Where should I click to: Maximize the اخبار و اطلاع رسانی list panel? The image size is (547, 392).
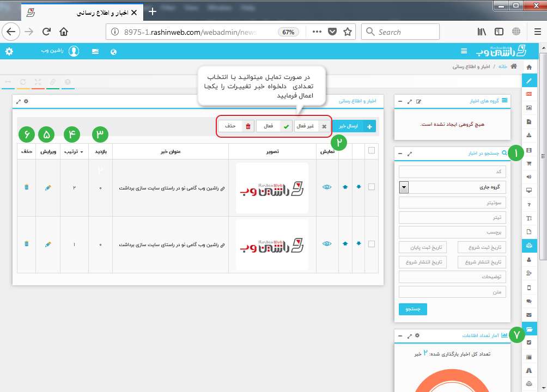[19, 101]
